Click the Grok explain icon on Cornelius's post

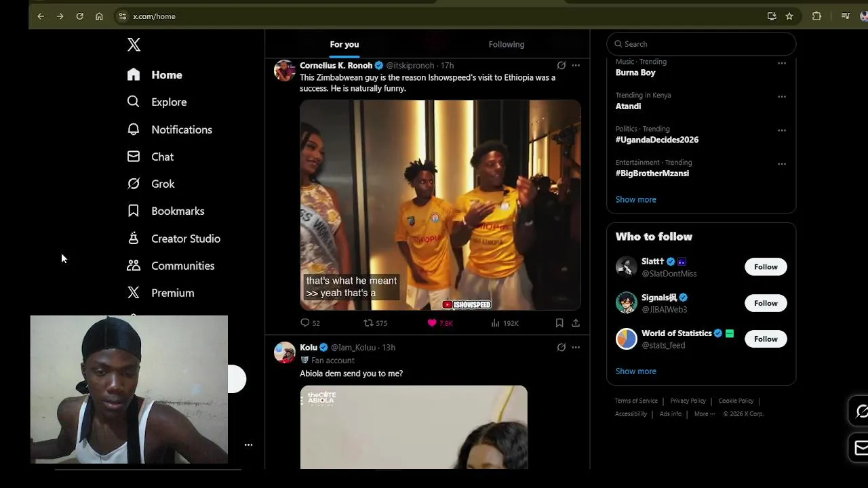click(561, 66)
